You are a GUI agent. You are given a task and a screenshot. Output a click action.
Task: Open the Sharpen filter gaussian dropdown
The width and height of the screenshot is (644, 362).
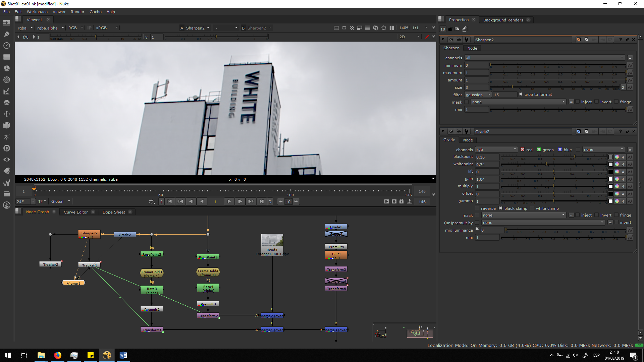pos(478,95)
